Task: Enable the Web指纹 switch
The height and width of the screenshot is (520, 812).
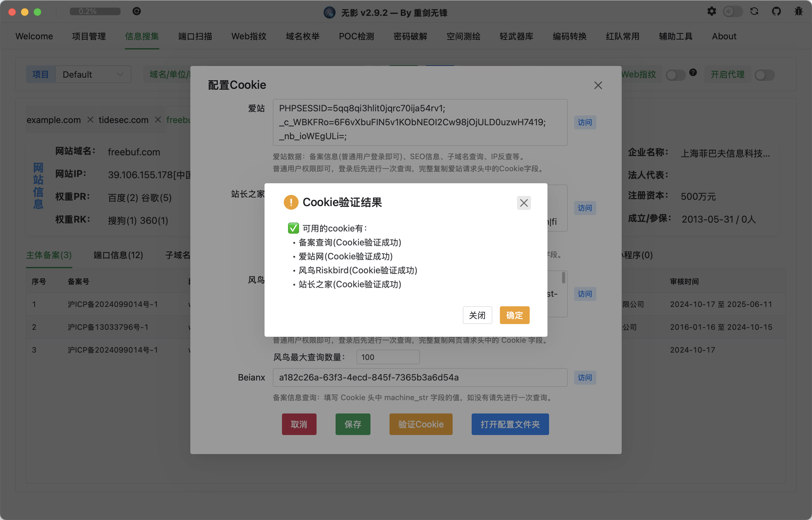Action: tap(675, 75)
